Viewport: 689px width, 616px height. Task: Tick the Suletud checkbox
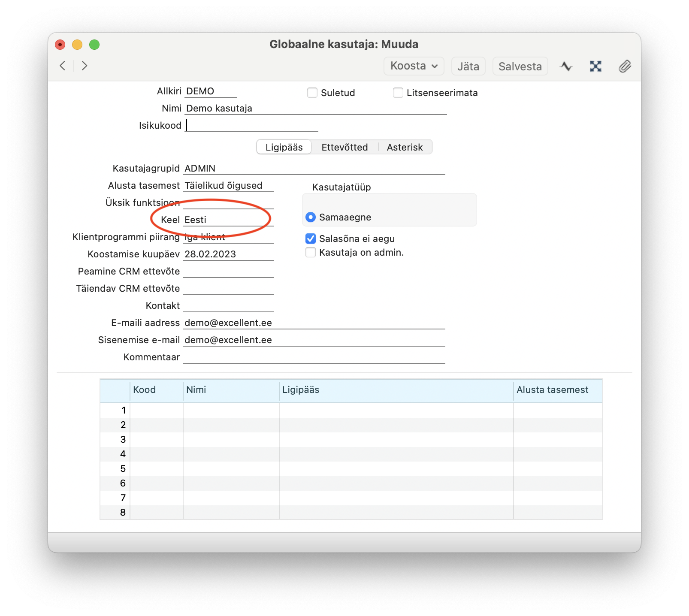coord(312,93)
